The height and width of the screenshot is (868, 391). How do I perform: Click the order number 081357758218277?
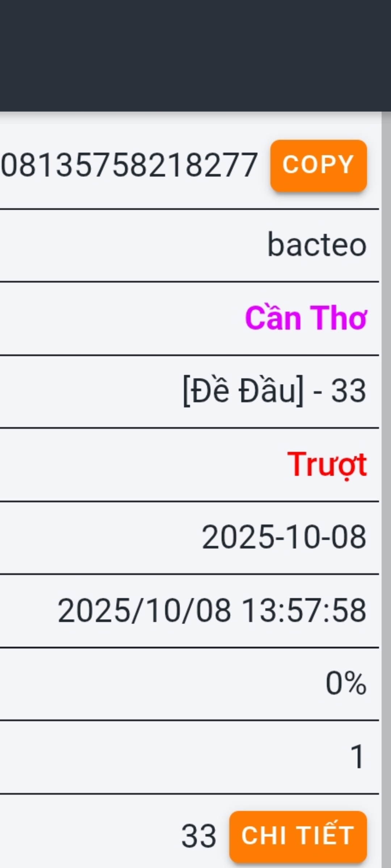129,165
